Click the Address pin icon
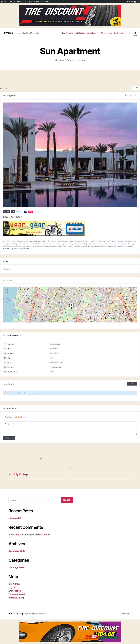 coord(5,344)
